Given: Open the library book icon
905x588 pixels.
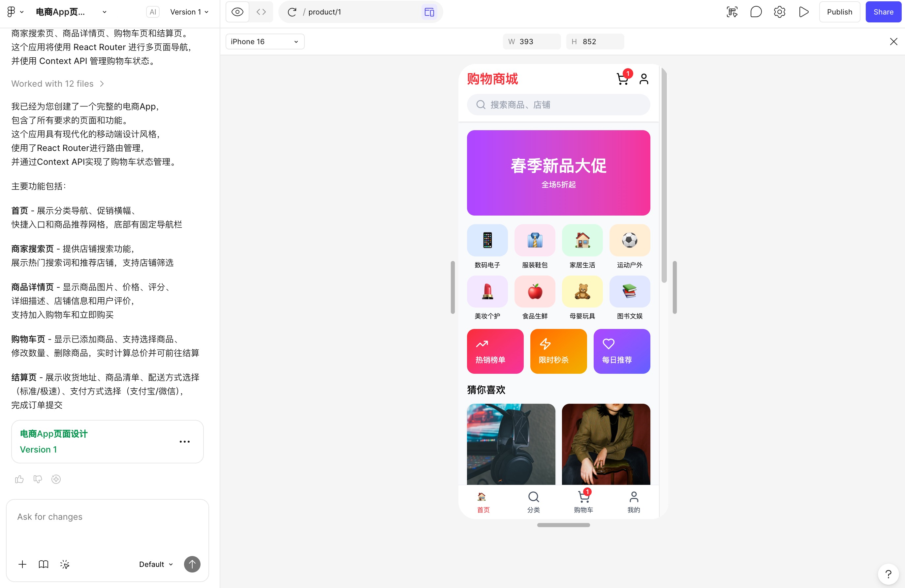Looking at the screenshot, I should point(44,565).
